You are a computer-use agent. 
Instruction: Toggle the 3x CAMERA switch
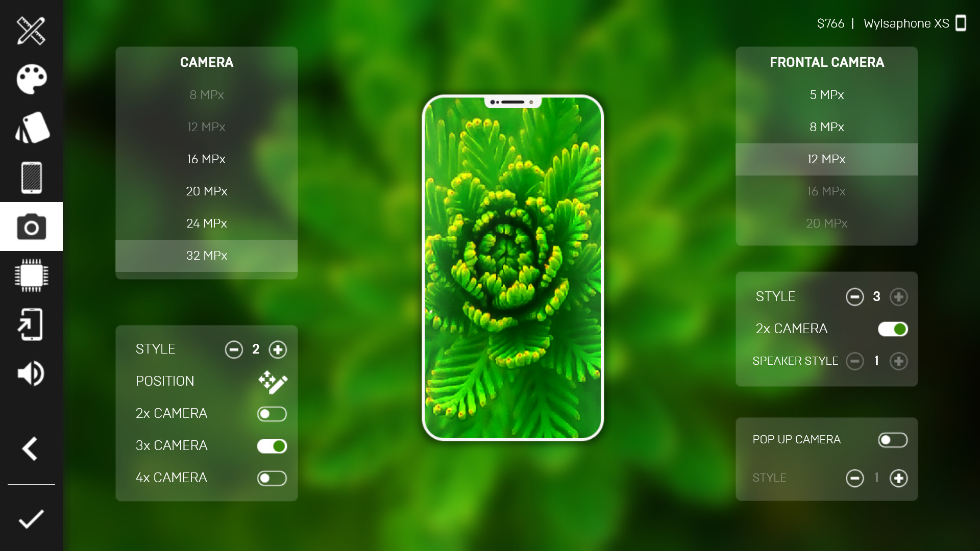coord(273,445)
